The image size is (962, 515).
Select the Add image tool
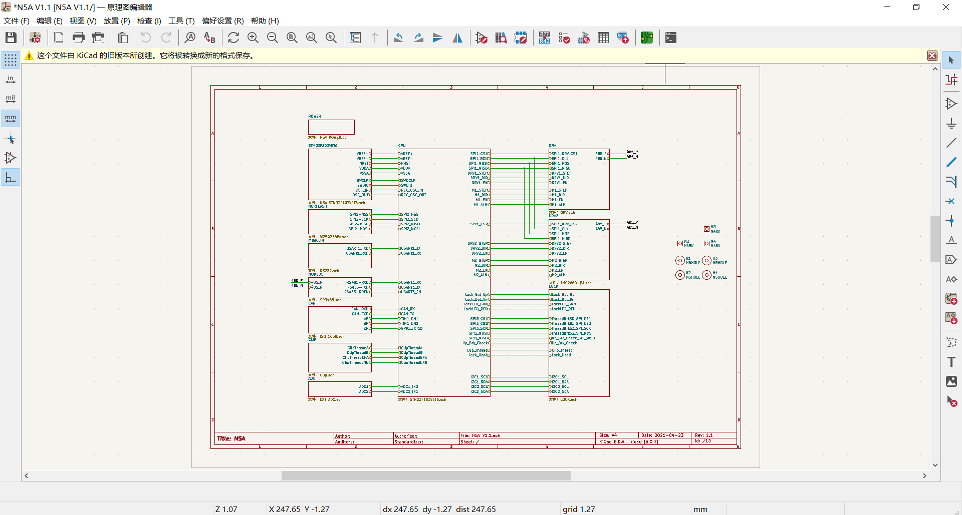pos(951,381)
